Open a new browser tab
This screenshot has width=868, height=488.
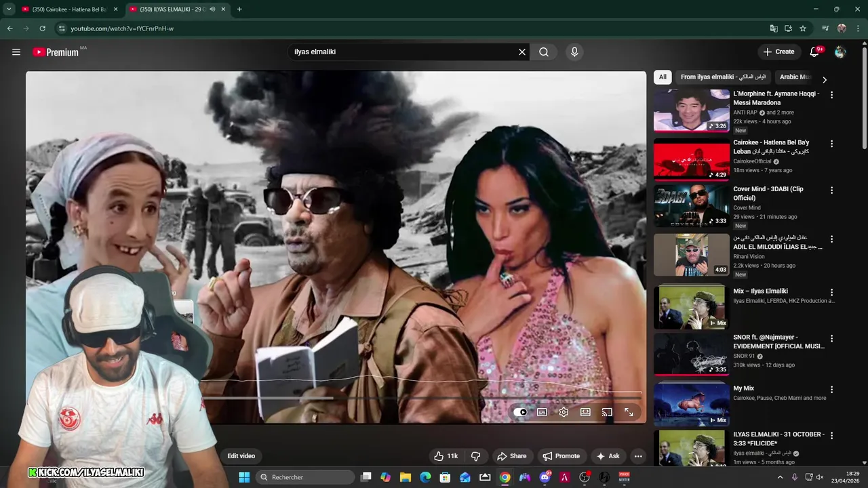pos(239,9)
